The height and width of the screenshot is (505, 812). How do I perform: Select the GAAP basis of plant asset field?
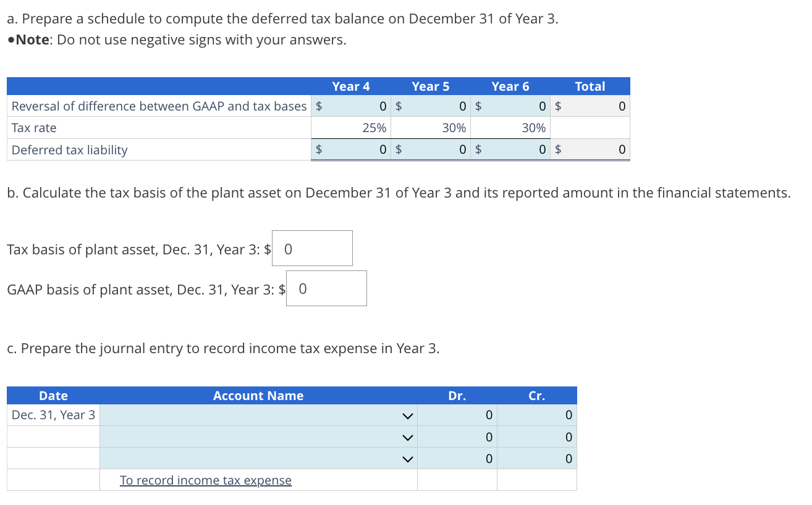point(326,288)
